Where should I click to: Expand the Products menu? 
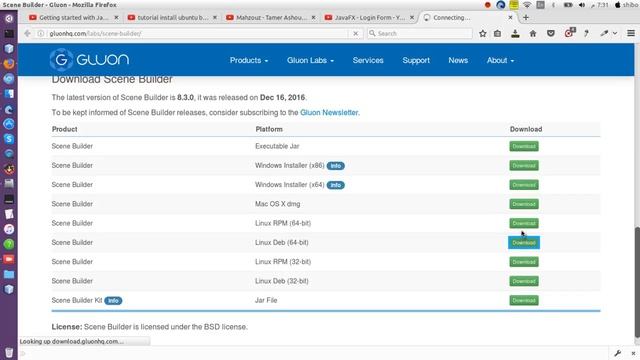pyautogui.click(x=249, y=60)
